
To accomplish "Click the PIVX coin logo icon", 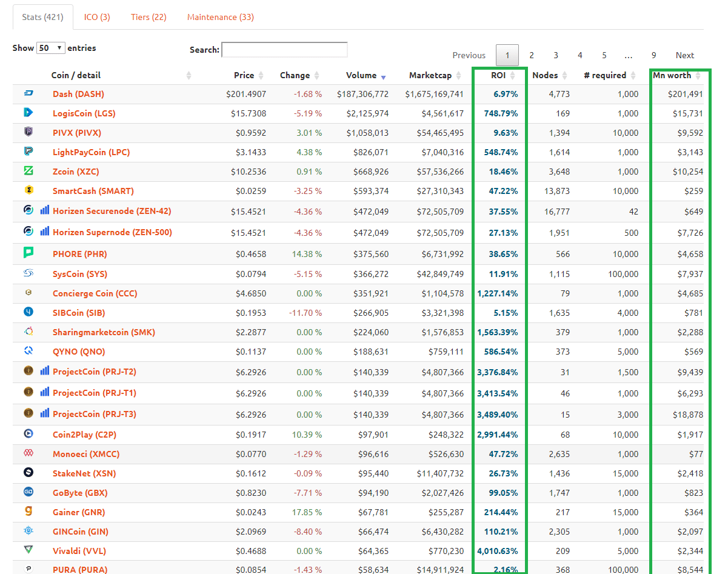I will point(28,132).
